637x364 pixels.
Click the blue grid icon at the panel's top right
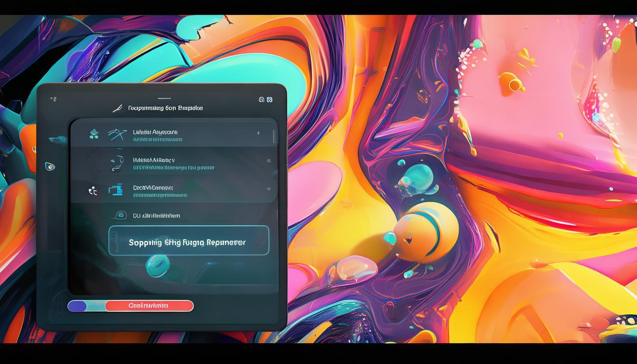pyautogui.click(x=270, y=100)
